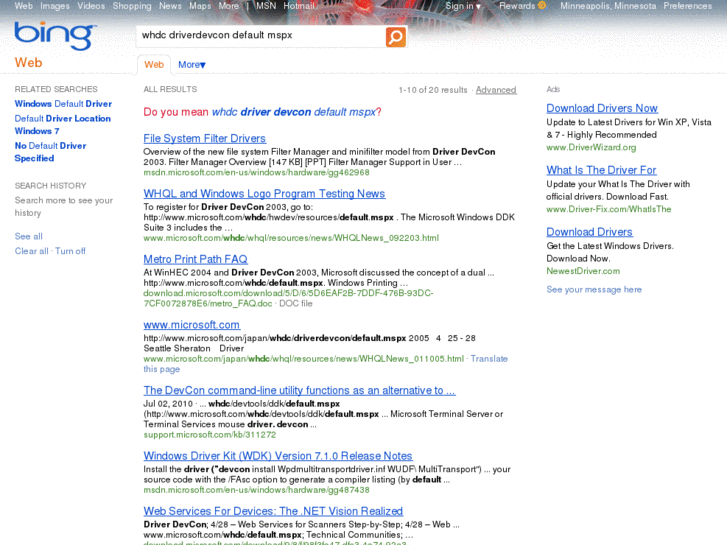The width and height of the screenshot is (727, 545).
Task: Click Minneapolis, Minnesota location link
Action: coord(608,6)
